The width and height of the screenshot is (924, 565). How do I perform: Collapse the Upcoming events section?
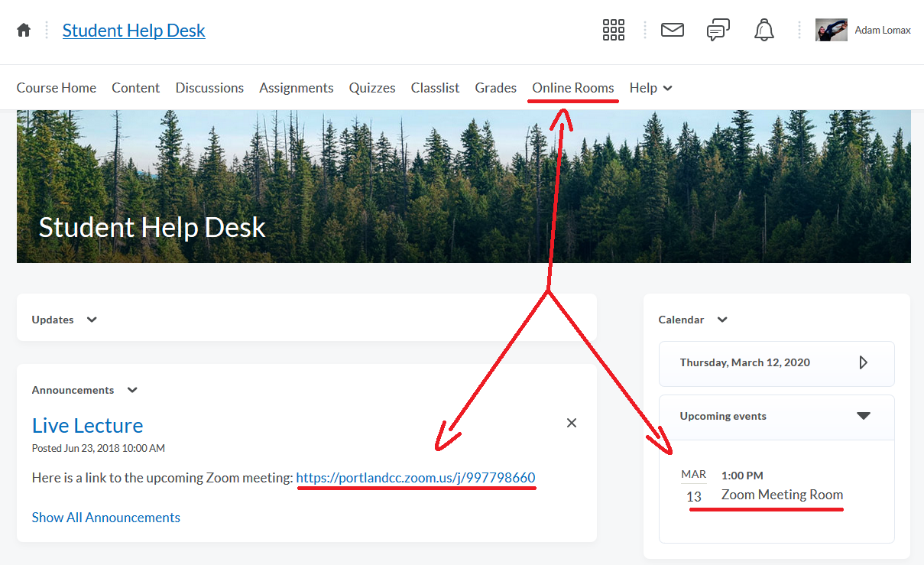tap(863, 416)
